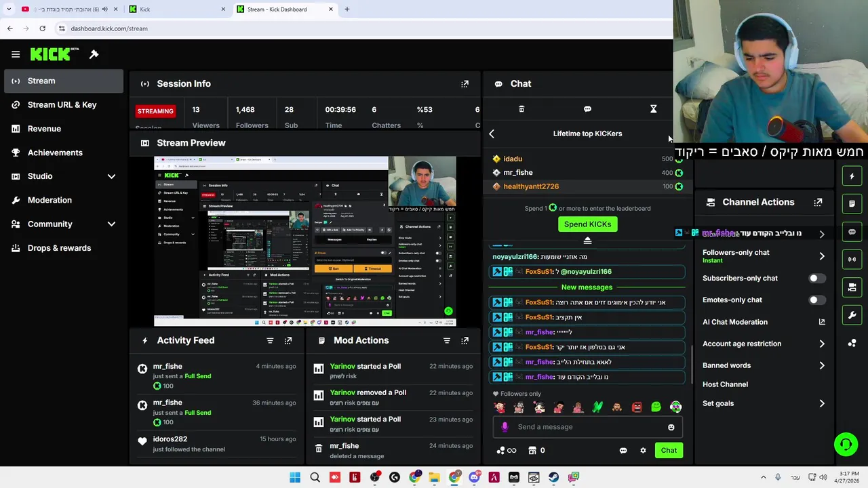Click lightning bolt icon in right rail
Viewport: 868px width, 488px height.
click(x=852, y=176)
